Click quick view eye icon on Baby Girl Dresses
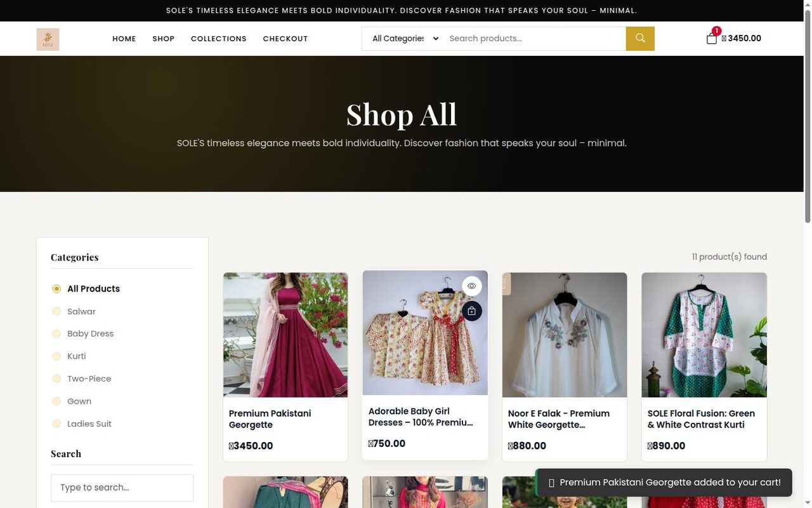 point(471,286)
